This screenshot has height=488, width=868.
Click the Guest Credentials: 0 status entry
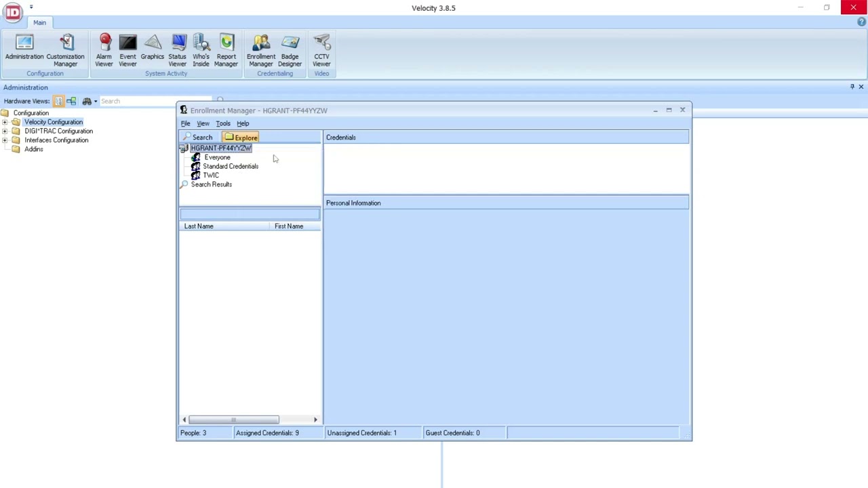pyautogui.click(x=465, y=433)
